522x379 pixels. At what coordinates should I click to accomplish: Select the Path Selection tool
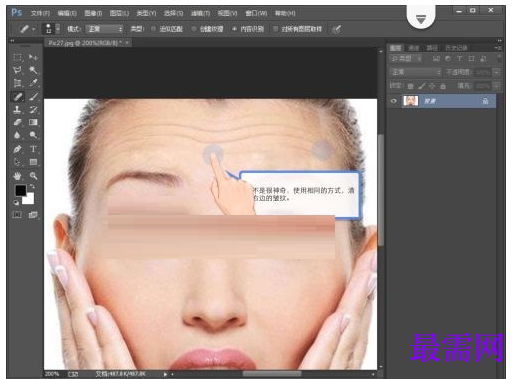(x=18, y=162)
